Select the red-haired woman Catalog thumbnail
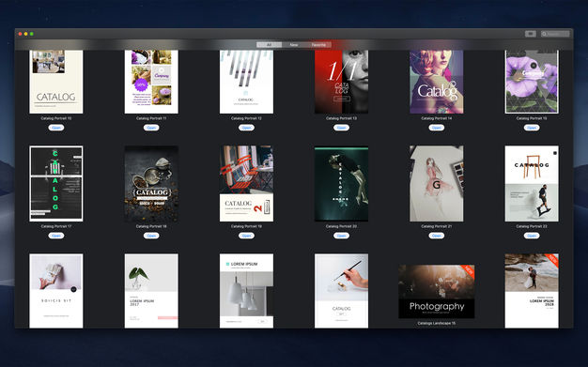The height and width of the screenshot is (367, 588). 437,82
